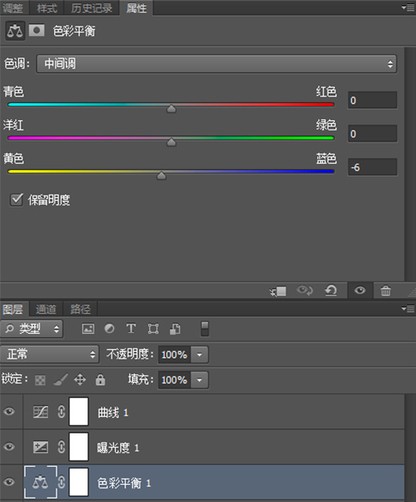Screen dimensions: 416x502
Task: Lock layer position with move icon
Action: [80, 380]
